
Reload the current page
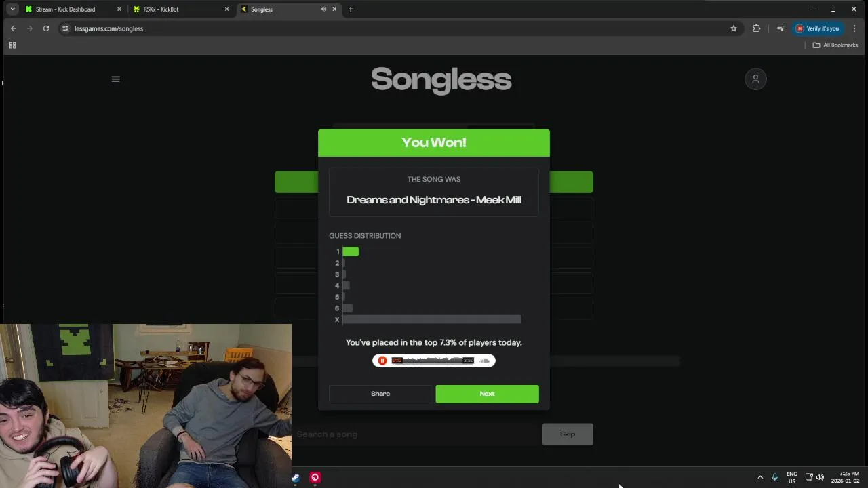[46, 28]
